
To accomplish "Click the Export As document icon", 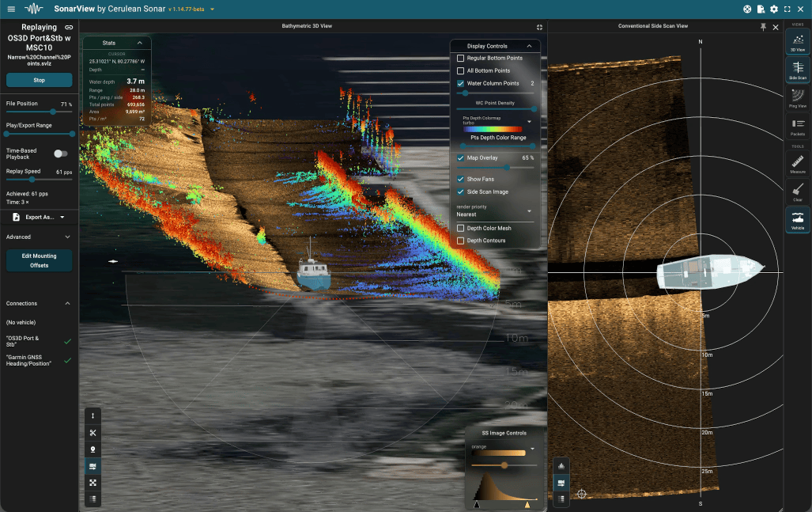I will tap(16, 217).
